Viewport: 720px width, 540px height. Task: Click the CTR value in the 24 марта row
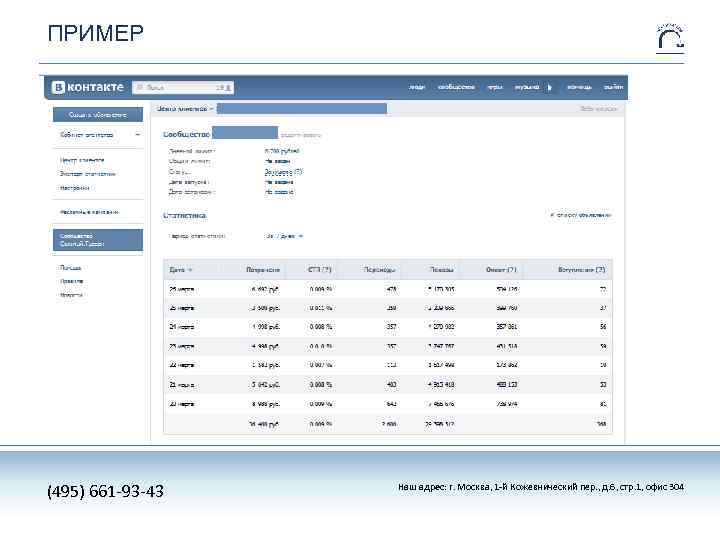point(321,326)
